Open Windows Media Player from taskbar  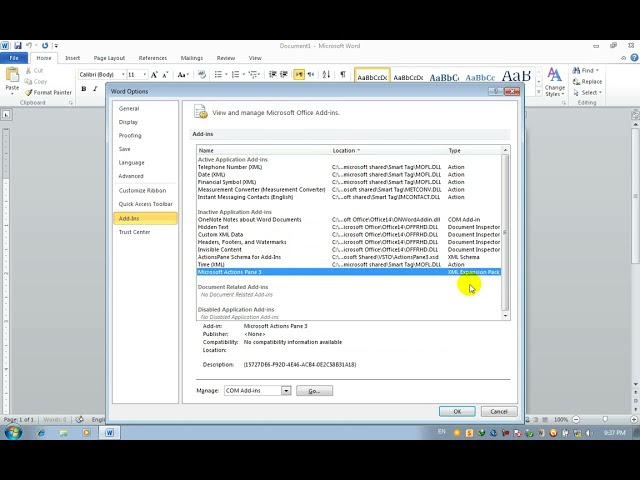tap(86, 433)
